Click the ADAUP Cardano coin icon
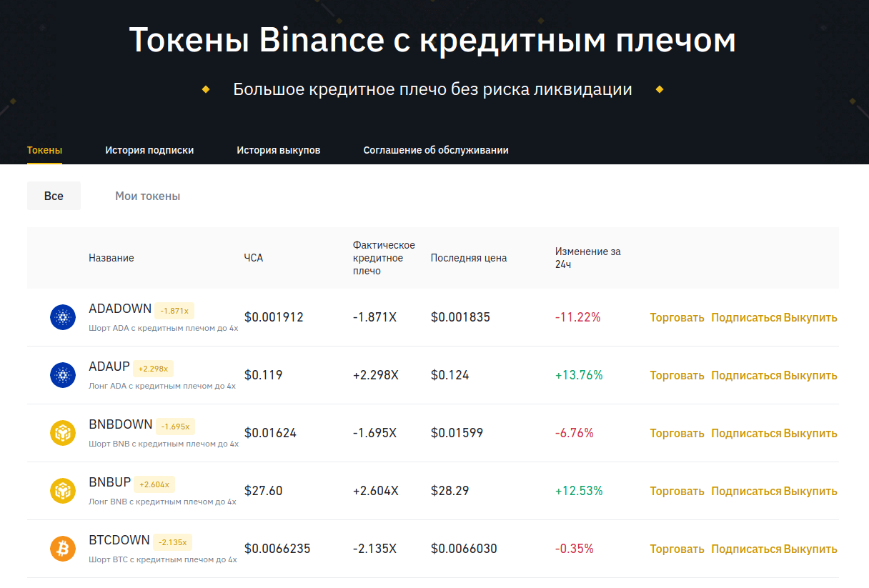 (63, 375)
